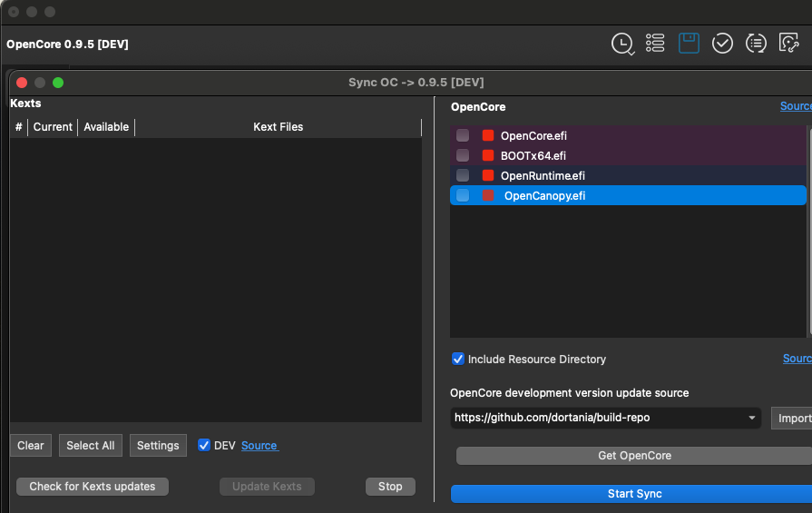
Task: Click the circular-arrows list sync icon
Action: (756, 44)
